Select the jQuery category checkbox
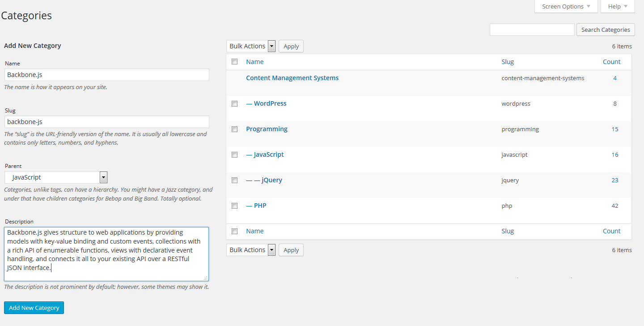The image size is (644, 326). [234, 180]
